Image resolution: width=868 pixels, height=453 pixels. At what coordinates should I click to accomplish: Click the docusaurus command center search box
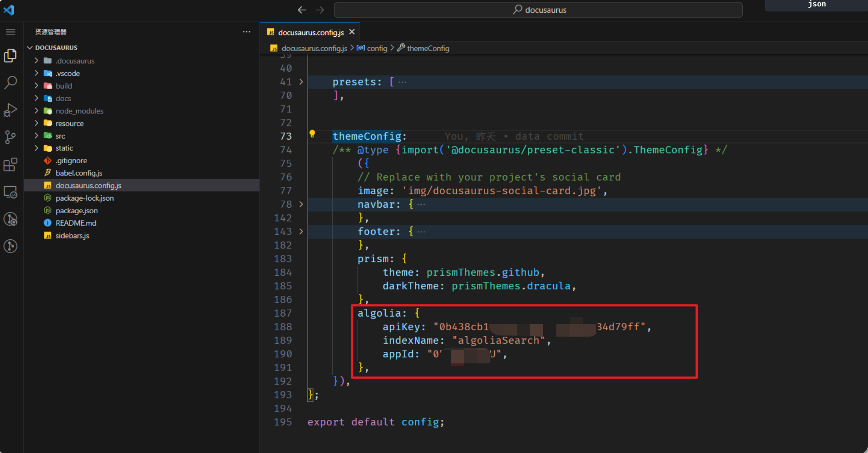point(538,10)
